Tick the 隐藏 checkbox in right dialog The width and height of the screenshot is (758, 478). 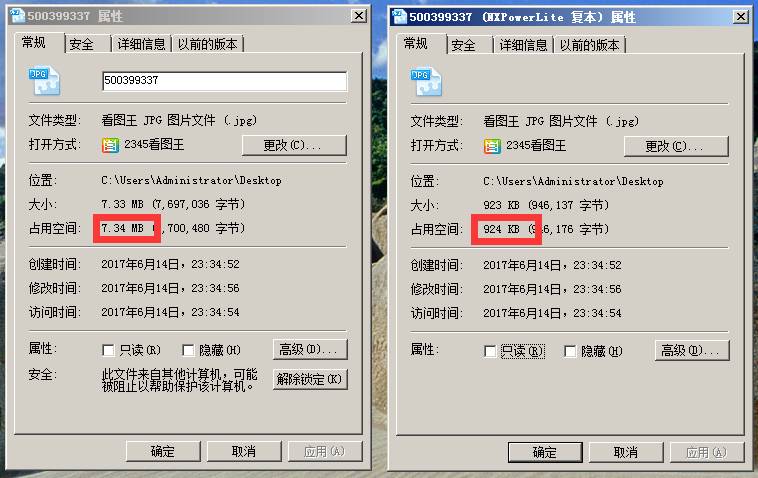pyautogui.click(x=570, y=351)
